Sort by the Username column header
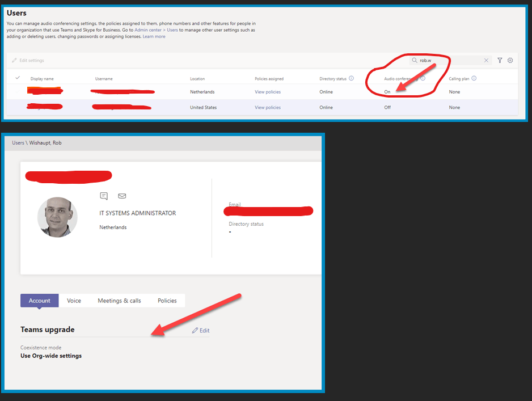 [104, 79]
